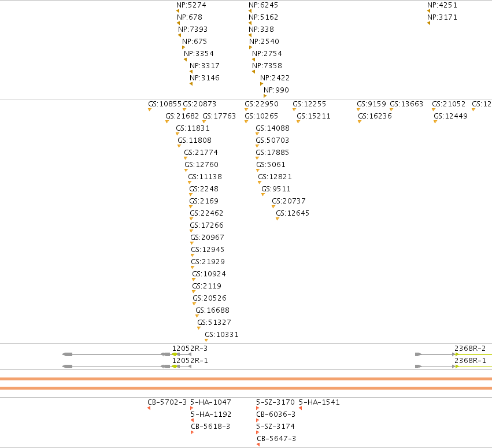Select 5-HA-1192 feature
The height and width of the screenshot is (448, 492).
click(211, 414)
